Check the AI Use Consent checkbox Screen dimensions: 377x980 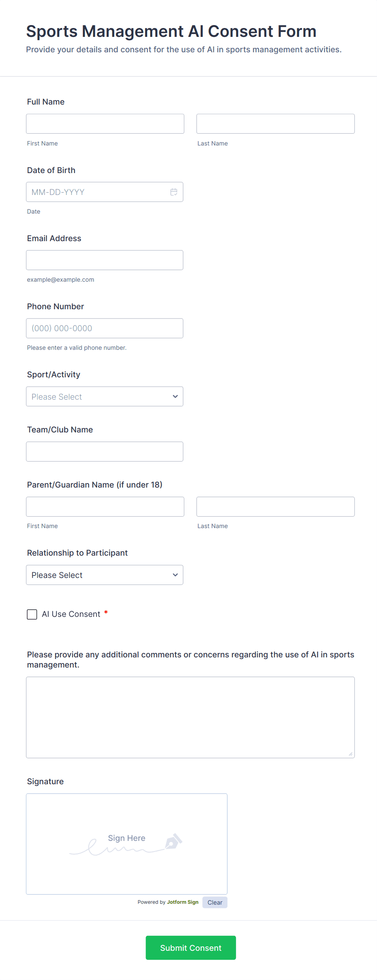pos(32,614)
